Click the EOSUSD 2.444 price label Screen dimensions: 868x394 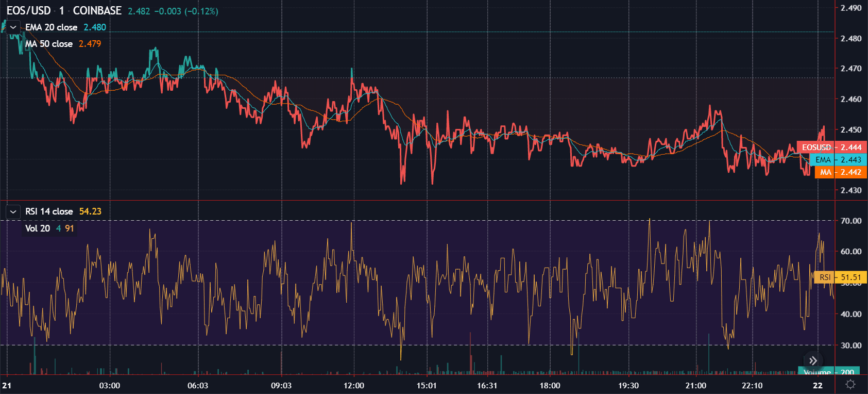(832, 147)
